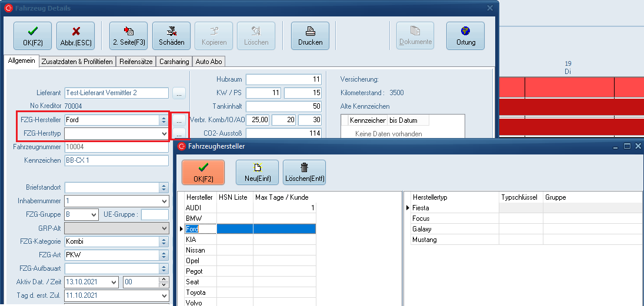
Task: Select Mustang in the Herstellertyp list
Action: point(425,240)
